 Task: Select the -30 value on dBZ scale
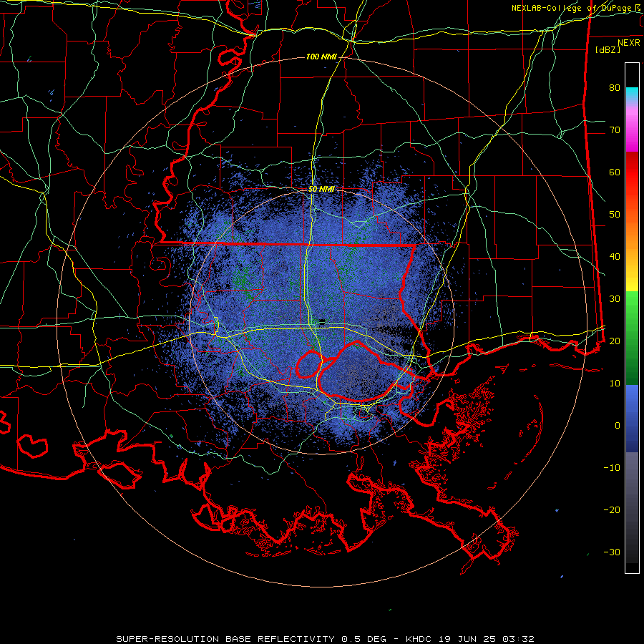[612, 552]
